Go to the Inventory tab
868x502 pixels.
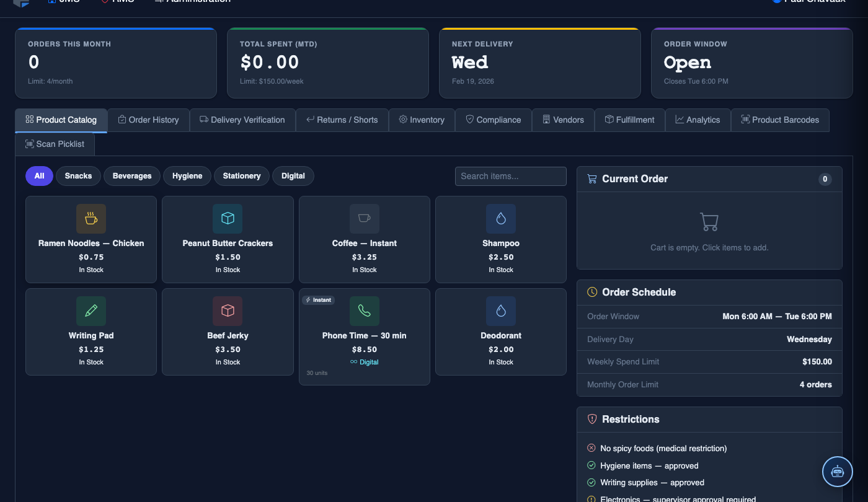pos(422,120)
